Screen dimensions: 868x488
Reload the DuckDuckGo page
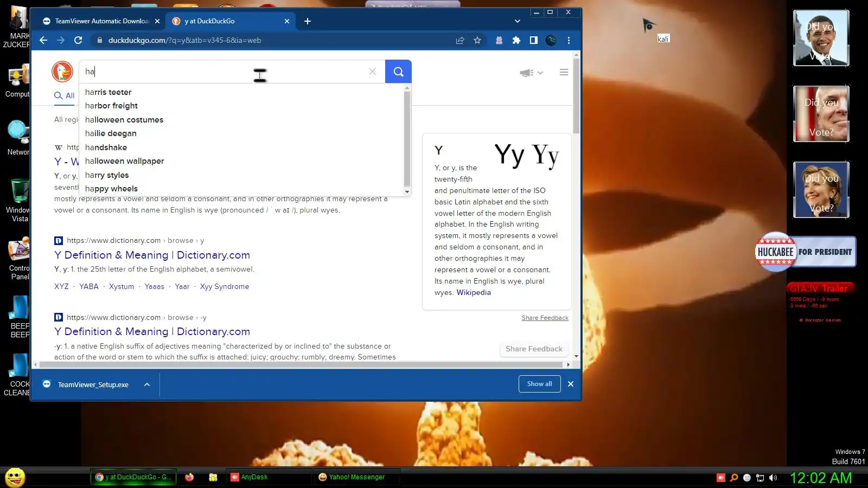78,40
